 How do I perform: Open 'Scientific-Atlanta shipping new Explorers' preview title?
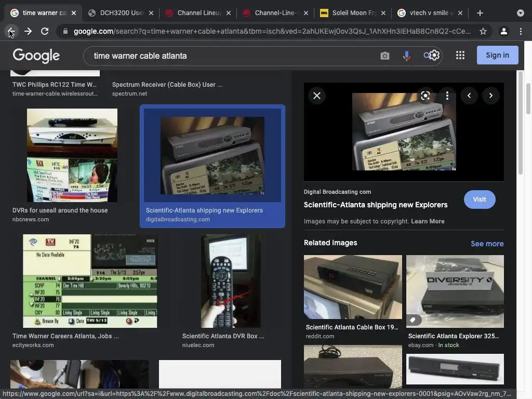[376, 205]
